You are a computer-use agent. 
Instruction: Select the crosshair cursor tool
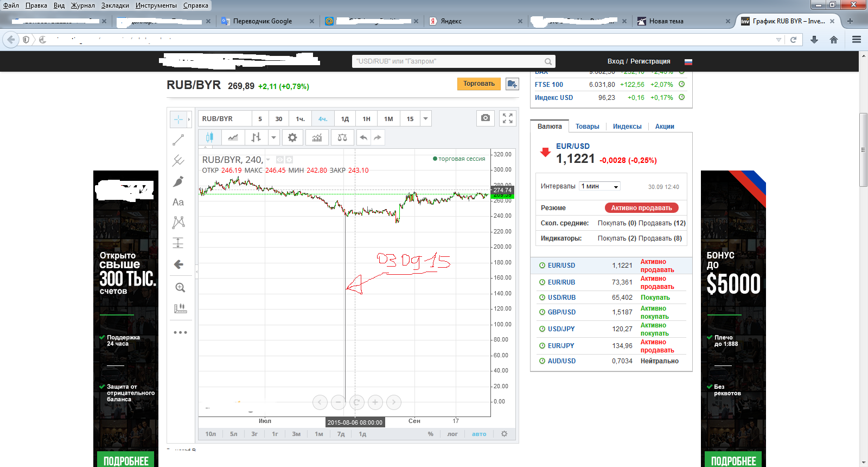tap(178, 119)
